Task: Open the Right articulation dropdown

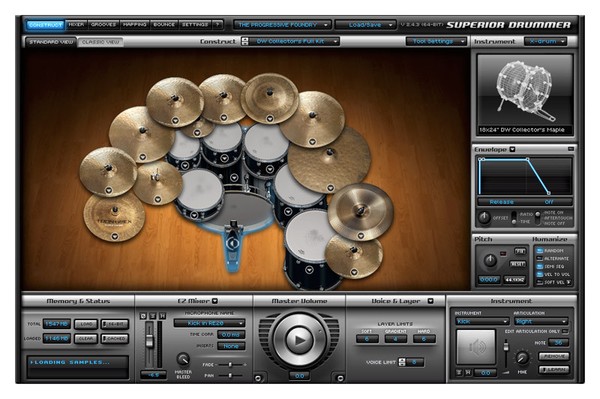Action: [x=541, y=321]
